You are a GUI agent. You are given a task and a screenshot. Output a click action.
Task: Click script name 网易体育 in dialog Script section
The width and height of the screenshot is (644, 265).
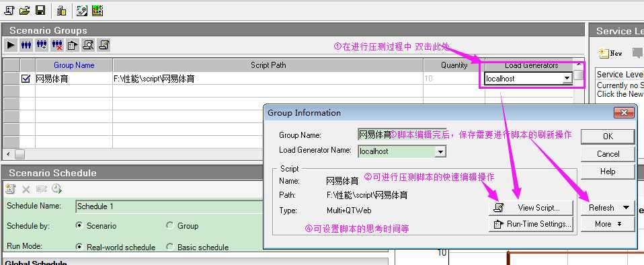(343, 180)
